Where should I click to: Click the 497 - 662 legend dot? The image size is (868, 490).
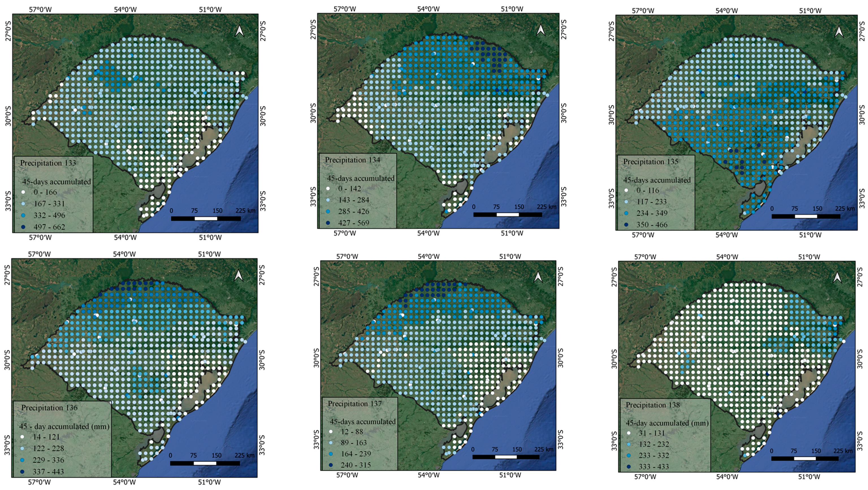[23, 227]
